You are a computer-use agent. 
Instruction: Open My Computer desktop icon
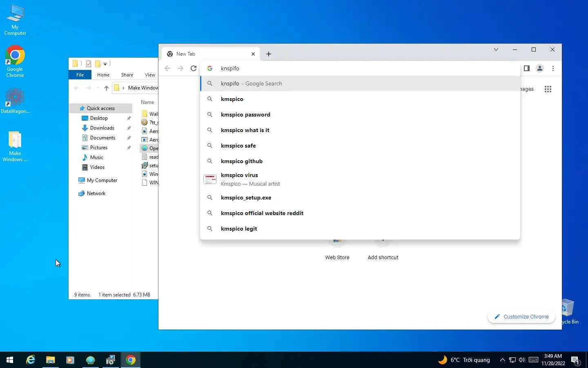[x=15, y=20]
